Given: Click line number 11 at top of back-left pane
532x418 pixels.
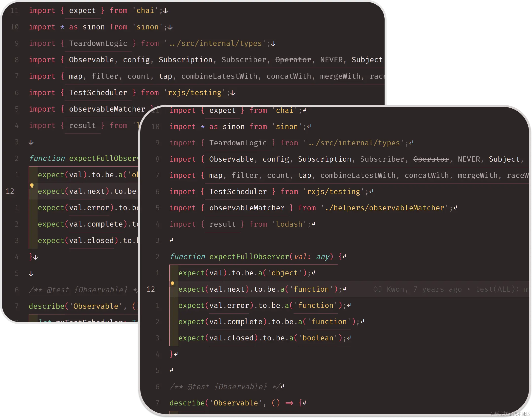Looking at the screenshot, I should tap(15, 11).
